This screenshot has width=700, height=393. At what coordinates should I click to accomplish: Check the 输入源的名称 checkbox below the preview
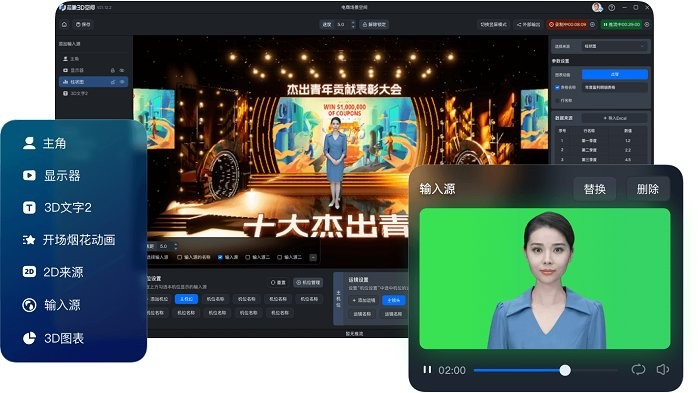179,257
